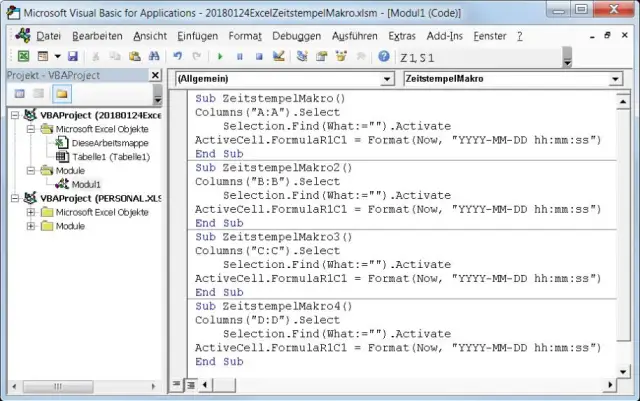Expand Module folder under PERSONAL.XLS project
This screenshot has width=640, height=401.
[x=30, y=226]
